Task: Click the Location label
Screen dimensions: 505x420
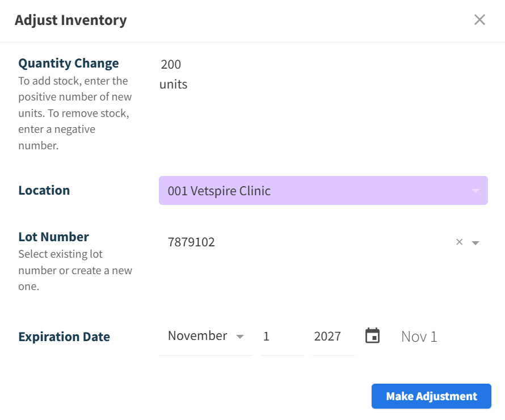Action: click(44, 190)
